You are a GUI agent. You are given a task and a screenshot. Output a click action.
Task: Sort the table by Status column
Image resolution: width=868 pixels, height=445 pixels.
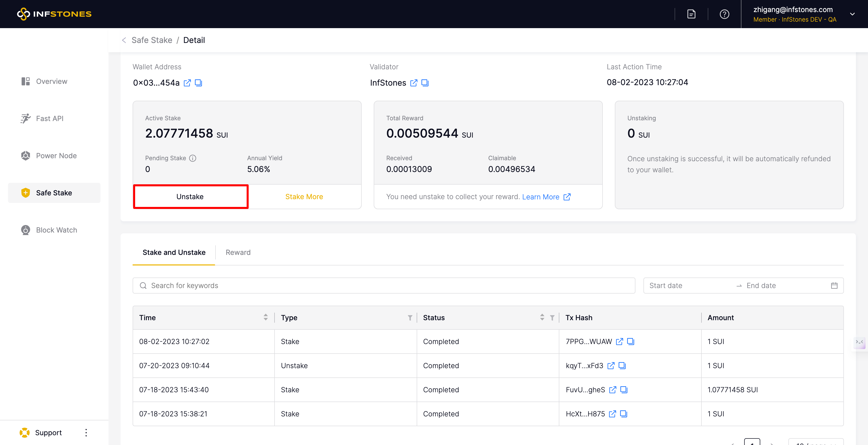(x=542, y=317)
